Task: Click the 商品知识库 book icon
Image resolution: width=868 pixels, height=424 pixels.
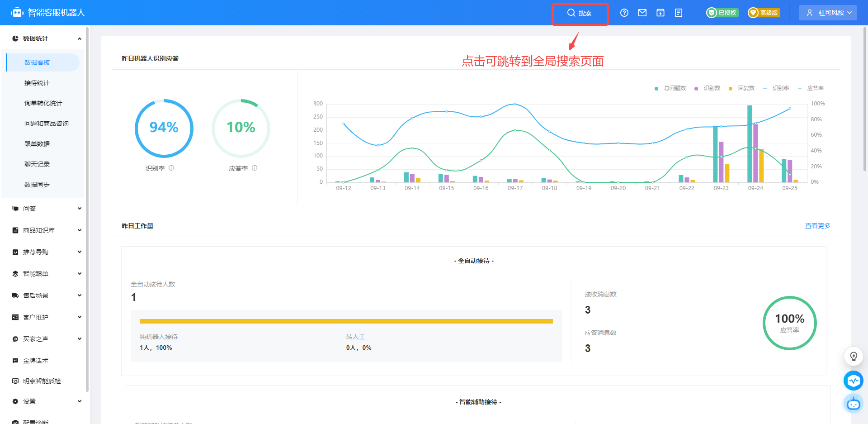Action: (x=15, y=230)
